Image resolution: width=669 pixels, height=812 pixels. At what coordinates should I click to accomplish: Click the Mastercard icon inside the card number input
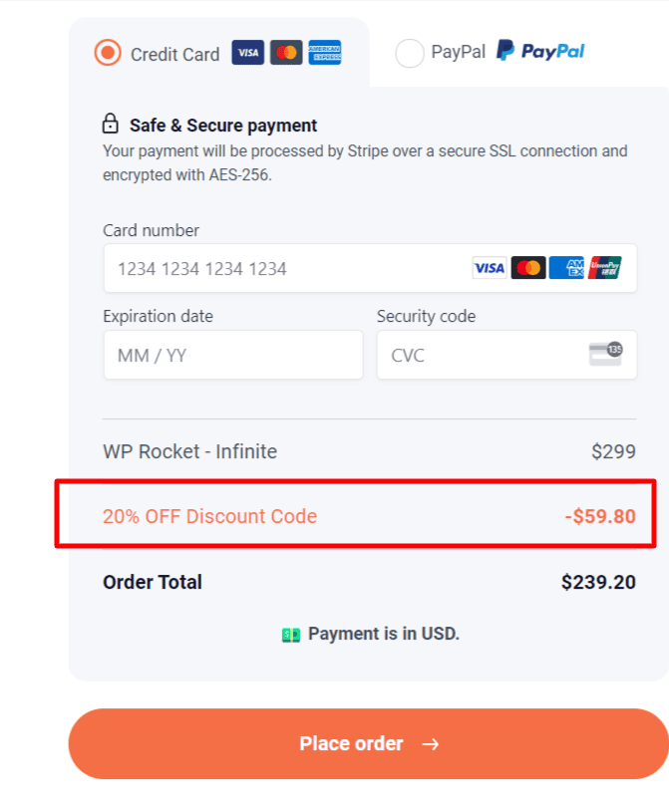(528, 267)
